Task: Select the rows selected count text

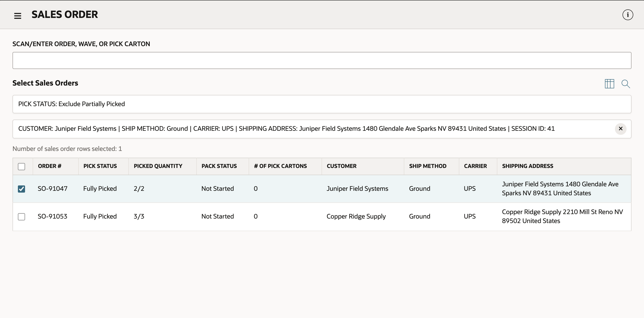Action: [67, 149]
